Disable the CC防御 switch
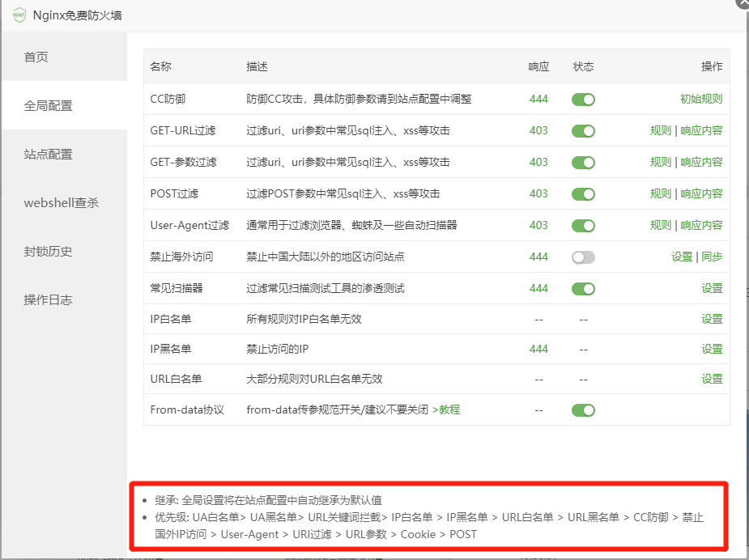 [x=583, y=100]
